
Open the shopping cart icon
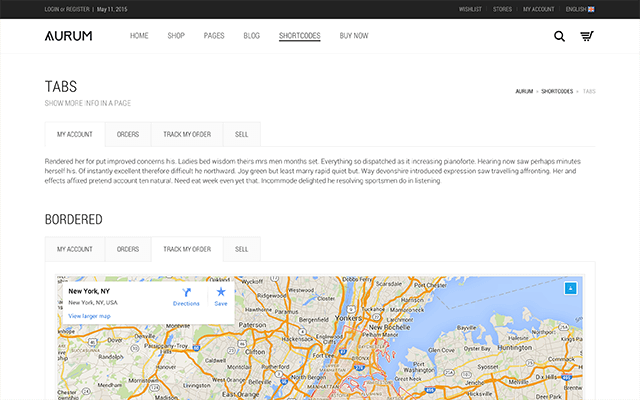click(x=586, y=37)
